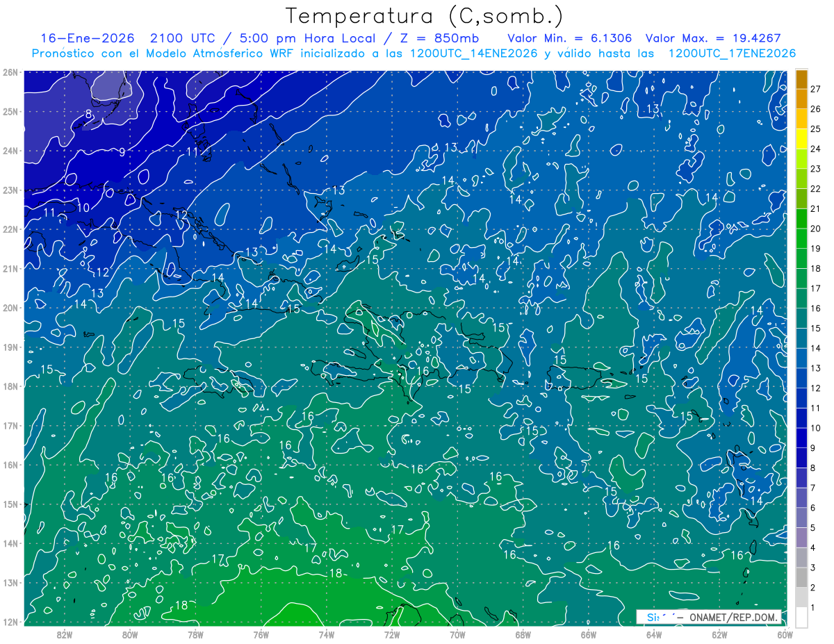Click the "13N" latitude axis label

11,582
